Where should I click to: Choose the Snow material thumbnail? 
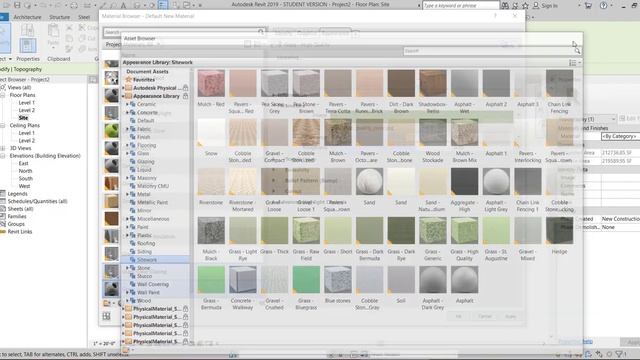coord(211,133)
